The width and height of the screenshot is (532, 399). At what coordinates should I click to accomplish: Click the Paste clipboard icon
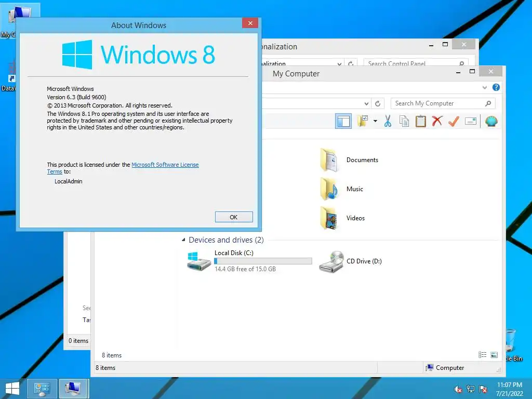tap(421, 121)
